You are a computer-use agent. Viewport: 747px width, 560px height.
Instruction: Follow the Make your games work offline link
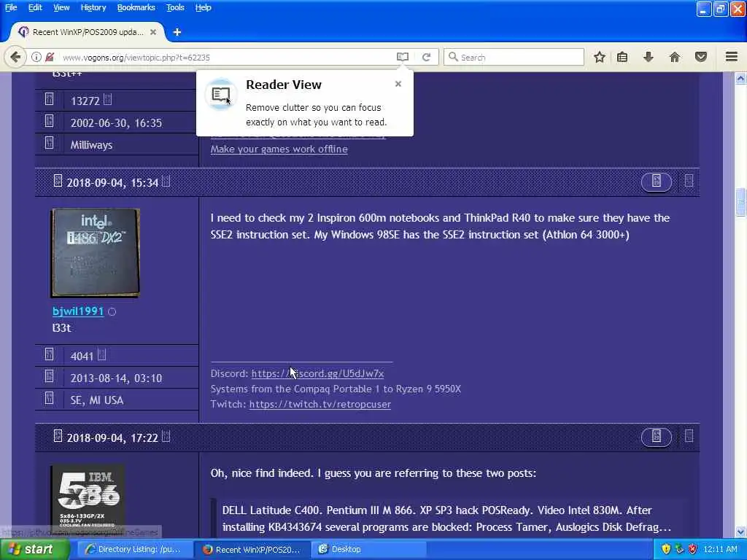click(279, 149)
